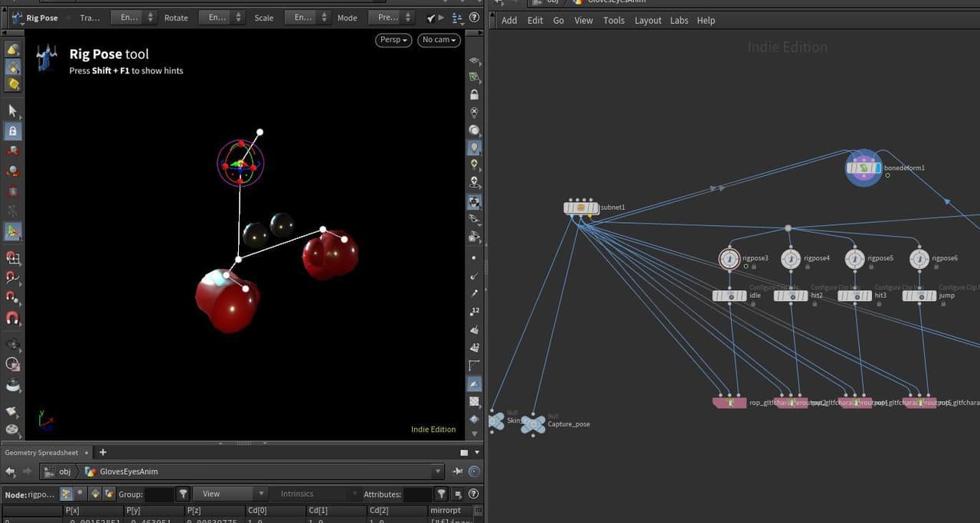
Task: Click the Group input field
Action: click(x=159, y=495)
